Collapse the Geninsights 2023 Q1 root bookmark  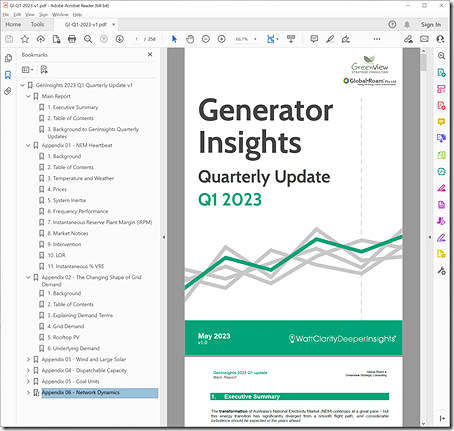pos(22,85)
